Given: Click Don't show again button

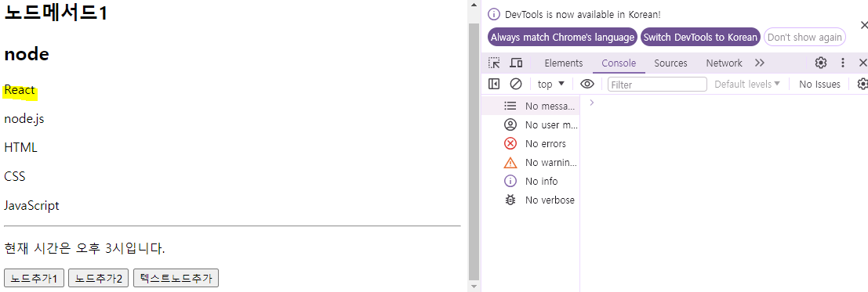Looking at the screenshot, I should pos(804,38).
